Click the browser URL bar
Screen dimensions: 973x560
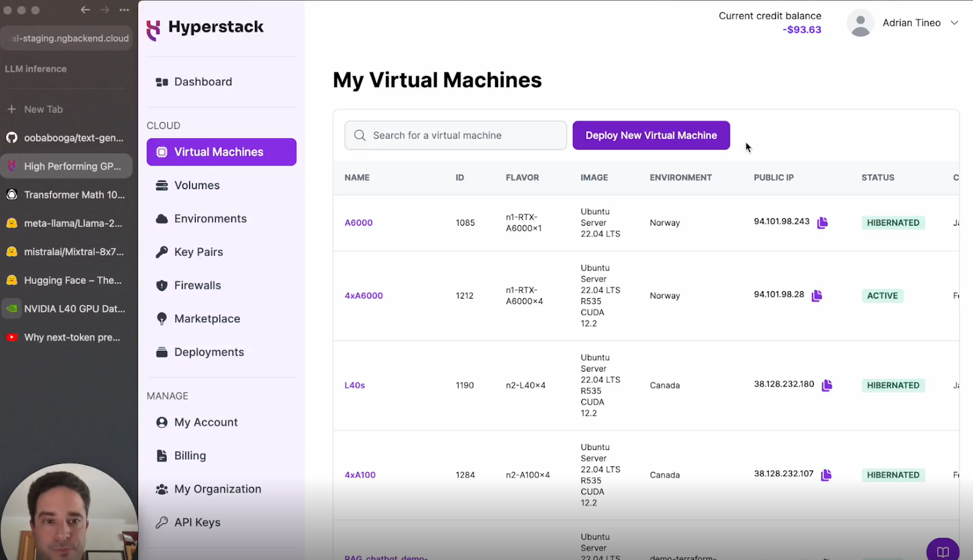[67, 38]
